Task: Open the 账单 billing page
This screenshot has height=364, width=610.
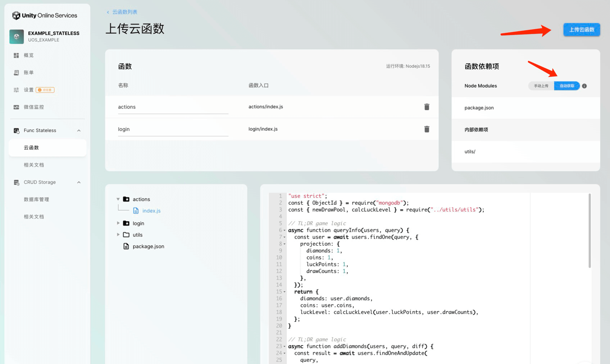Action: point(28,73)
